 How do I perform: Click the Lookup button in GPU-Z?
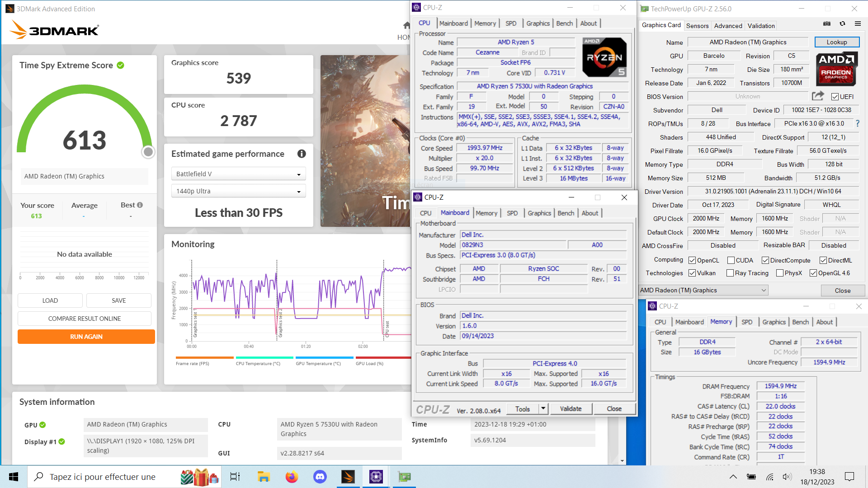[837, 42]
